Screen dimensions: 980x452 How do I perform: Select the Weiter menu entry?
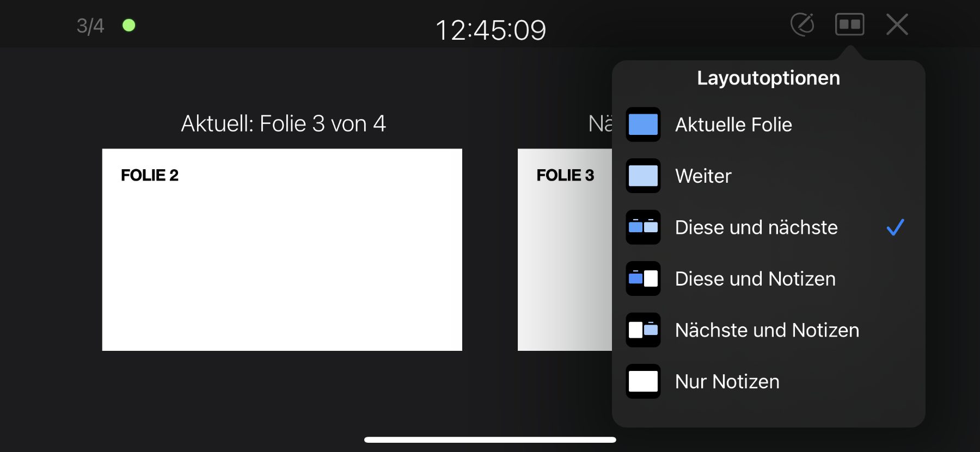coord(702,176)
